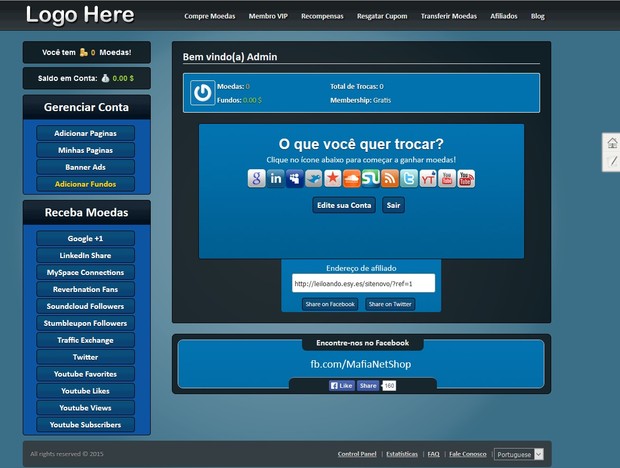Open Youtube Favorites sidebar entry
620x468 pixels.
pos(85,374)
